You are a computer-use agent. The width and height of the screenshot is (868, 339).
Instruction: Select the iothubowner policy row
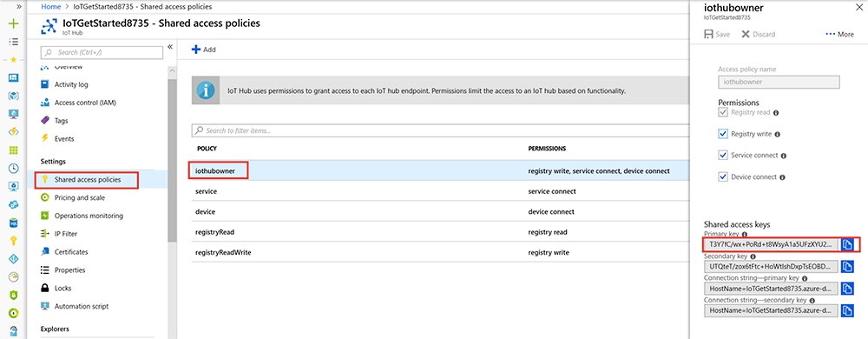pyautogui.click(x=440, y=170)
